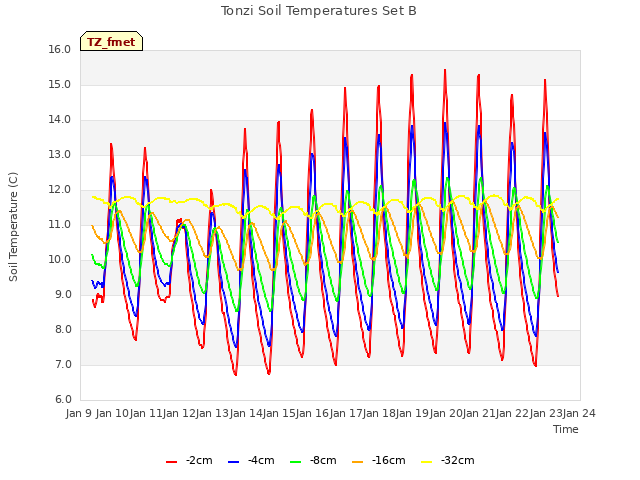Click the 9.0 y-axis tick label
This screenshot has width=640, height=480.
(x=63, y=295)
